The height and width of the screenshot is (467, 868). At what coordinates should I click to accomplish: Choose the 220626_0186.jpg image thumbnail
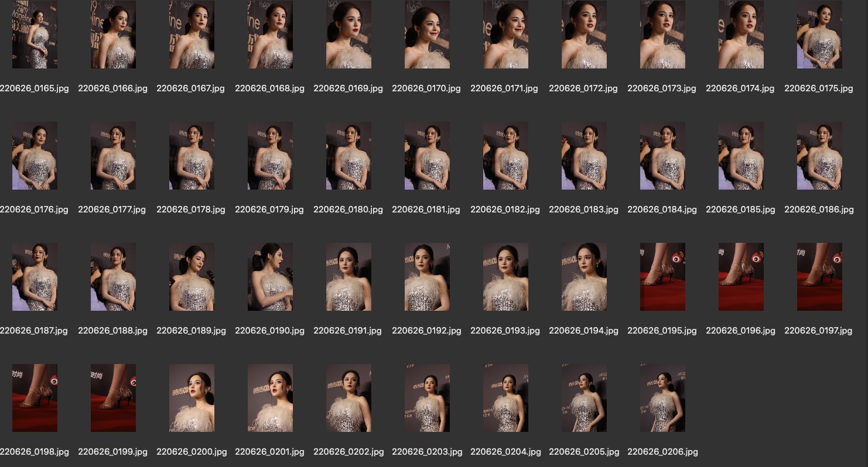click(x=819, y=156)
